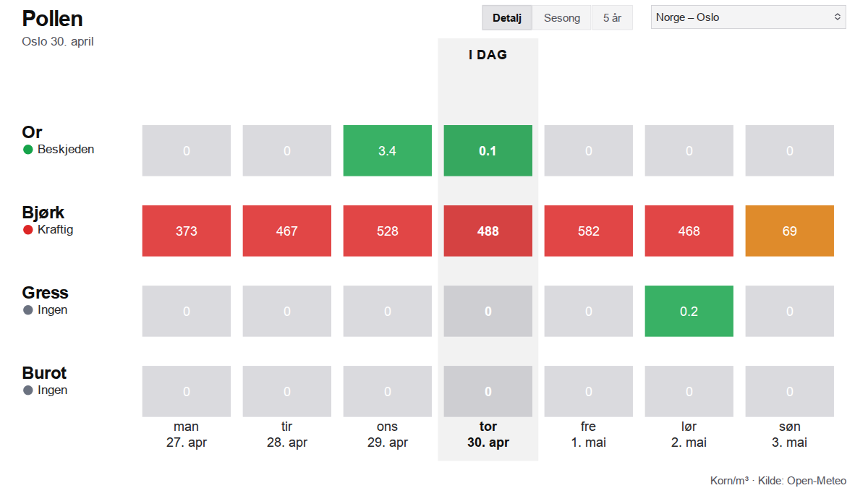
Task: Click red status dot next to Kraftig
Action: [x=28, y=230]
